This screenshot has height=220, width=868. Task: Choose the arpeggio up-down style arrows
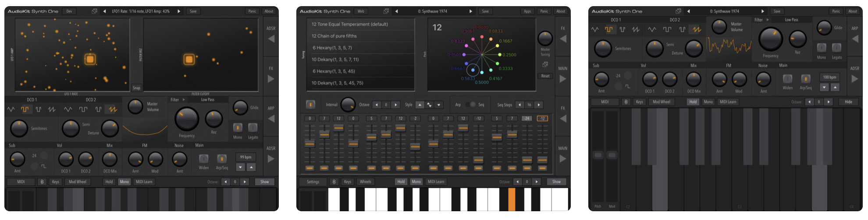[x=429, y=105]
